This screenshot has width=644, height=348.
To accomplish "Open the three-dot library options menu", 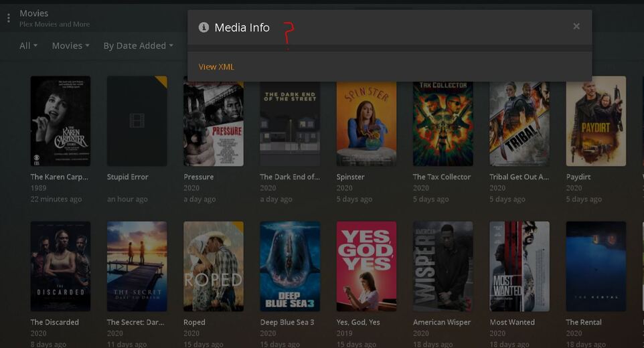I will click(9, 18).
